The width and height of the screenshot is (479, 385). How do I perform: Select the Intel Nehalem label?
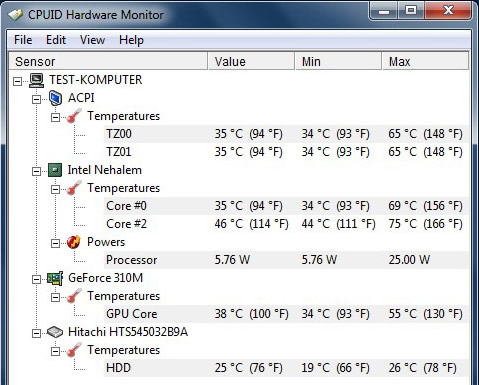[105, 170]
